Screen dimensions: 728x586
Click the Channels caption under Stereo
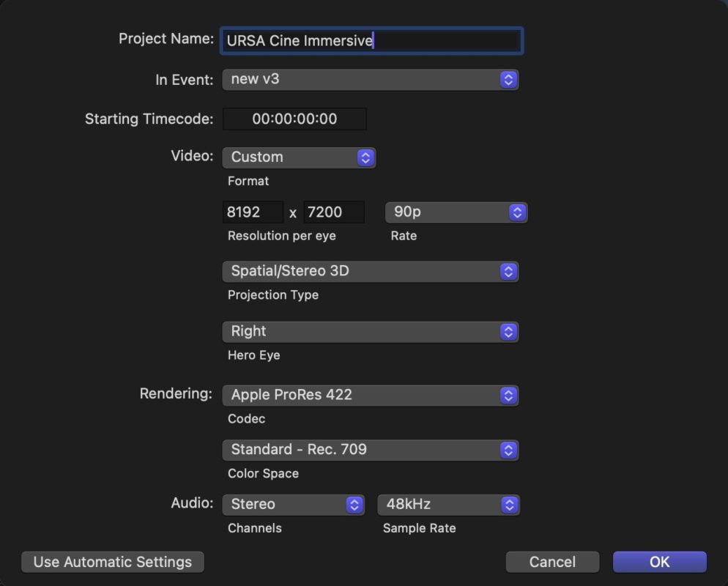click(x=254, y=528)
